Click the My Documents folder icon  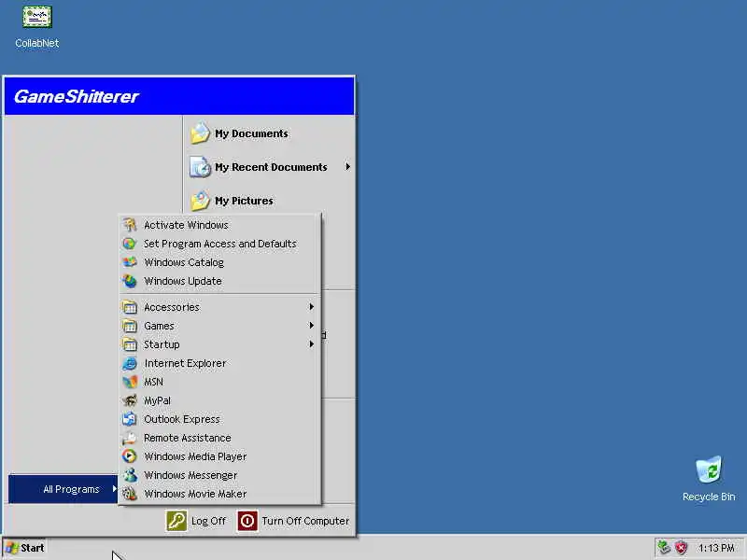pos(200,133)
